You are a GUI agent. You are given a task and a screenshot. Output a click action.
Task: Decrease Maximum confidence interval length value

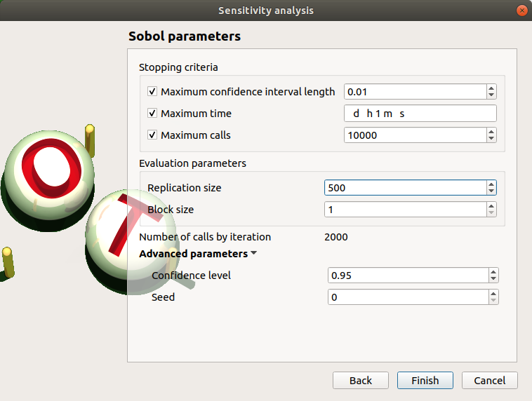[x=491, y=95]
